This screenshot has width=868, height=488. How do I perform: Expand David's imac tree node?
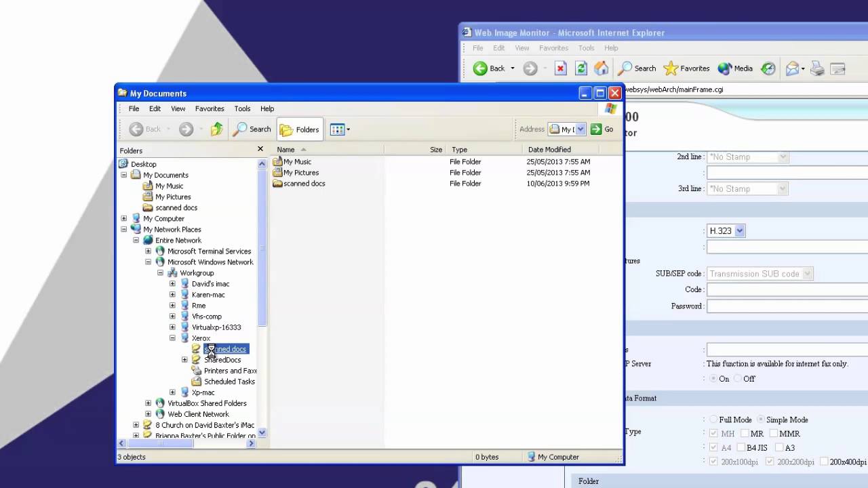pyautogui.click(x=173, y=283)
